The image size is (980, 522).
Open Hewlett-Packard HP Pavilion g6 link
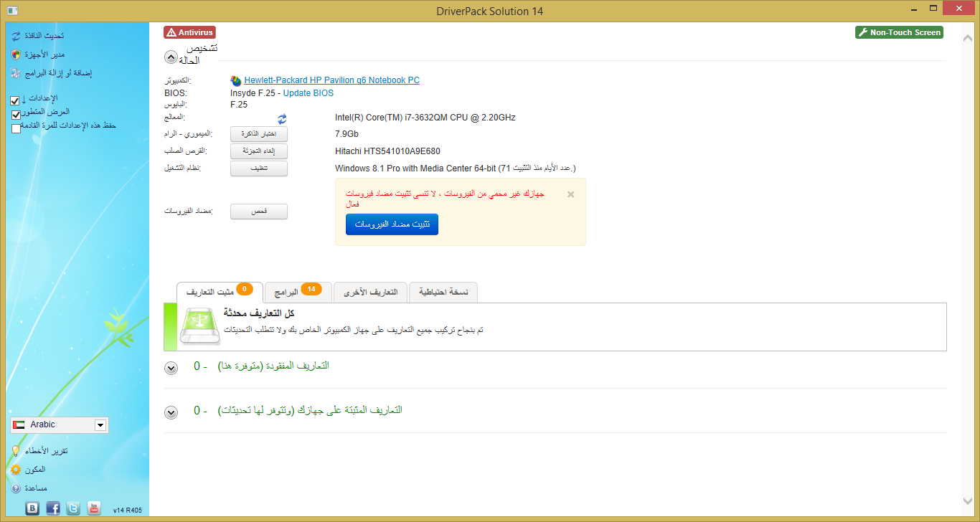(332, 80)
